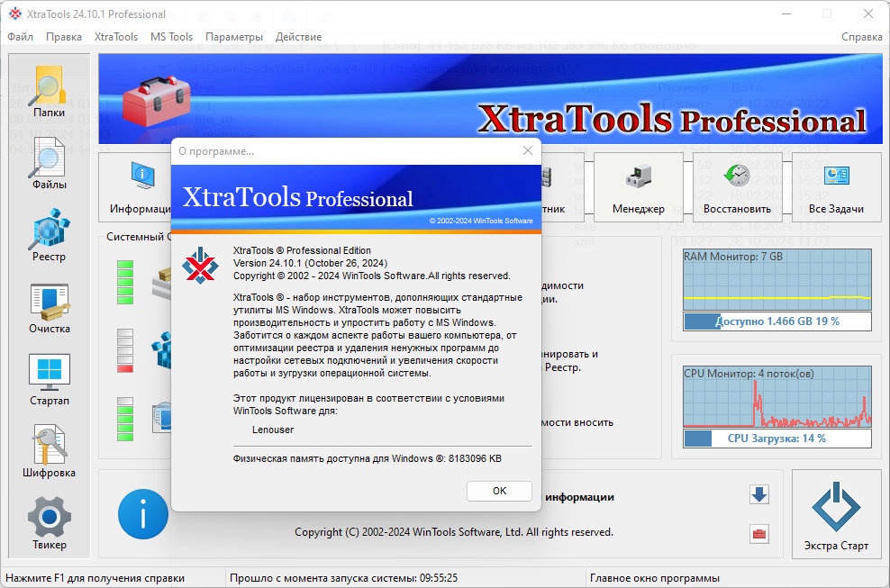890x588 pixels.
Task: Click the blue download arrow icon
Action: (x=758, y=494)
